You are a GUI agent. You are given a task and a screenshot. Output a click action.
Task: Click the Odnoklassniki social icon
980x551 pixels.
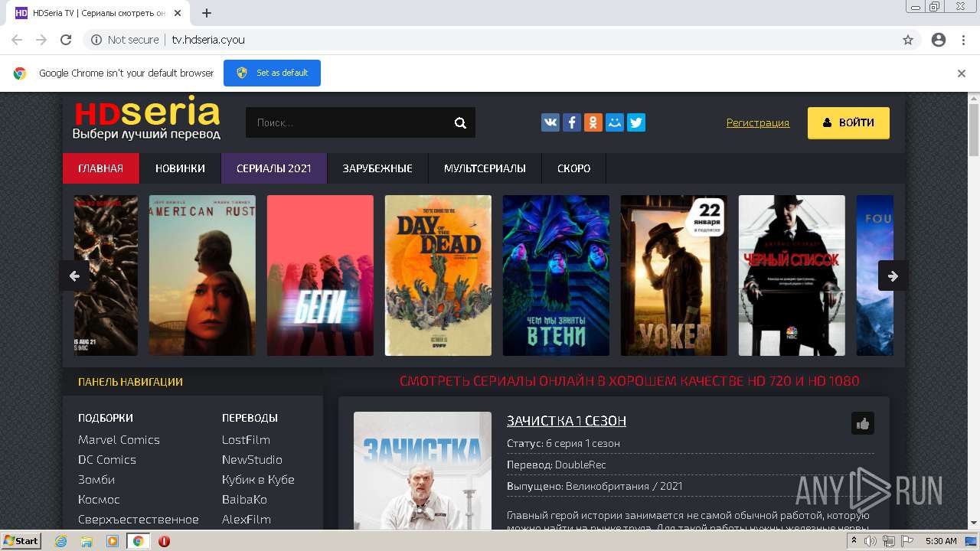[593, 122]
